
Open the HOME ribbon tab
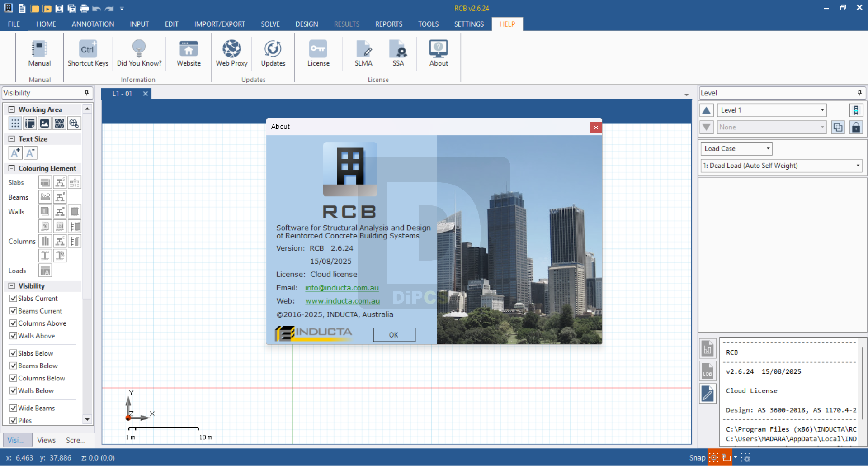46,24
